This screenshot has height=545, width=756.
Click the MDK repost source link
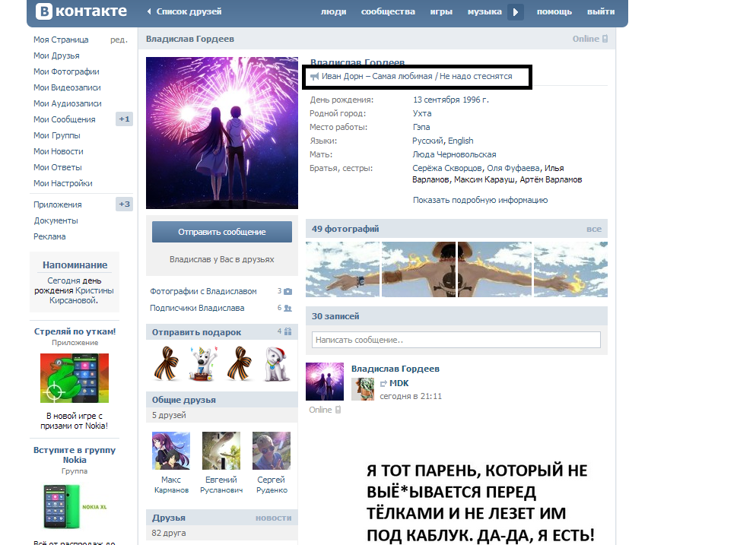click(399, 383)
